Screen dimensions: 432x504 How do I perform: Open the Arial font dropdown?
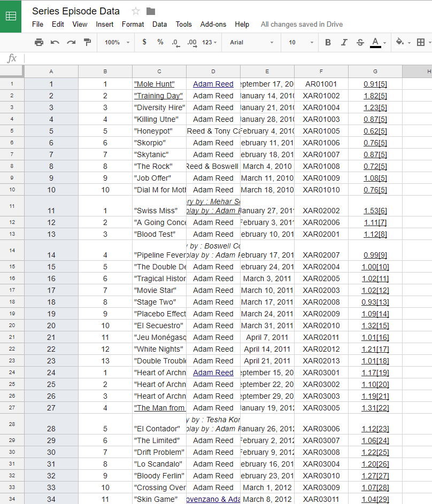pos(252,42)
